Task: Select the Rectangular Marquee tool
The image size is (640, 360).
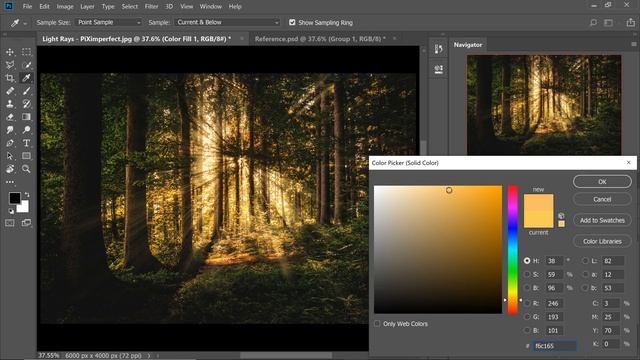Action: (x=27, y=52)
